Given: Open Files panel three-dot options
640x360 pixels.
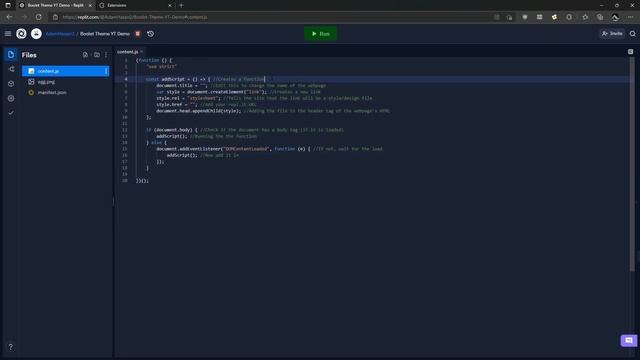Looking at the screenshot, I should coord(106,55).
